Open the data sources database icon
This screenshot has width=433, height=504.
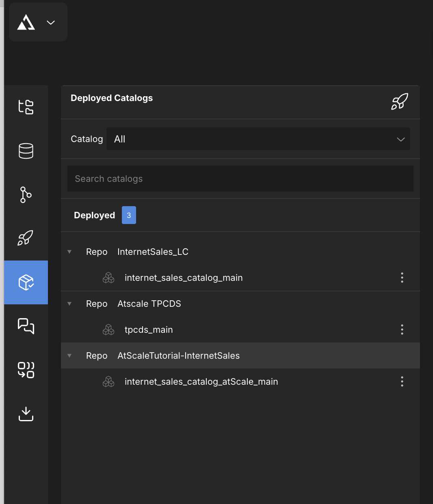pos(26,151)
